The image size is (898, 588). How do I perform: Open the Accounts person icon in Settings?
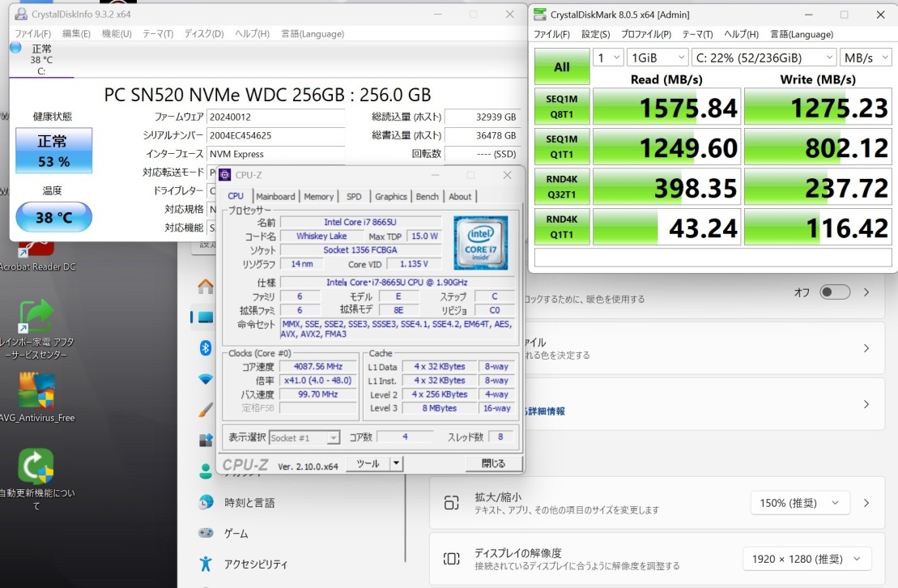coord(205,471)
